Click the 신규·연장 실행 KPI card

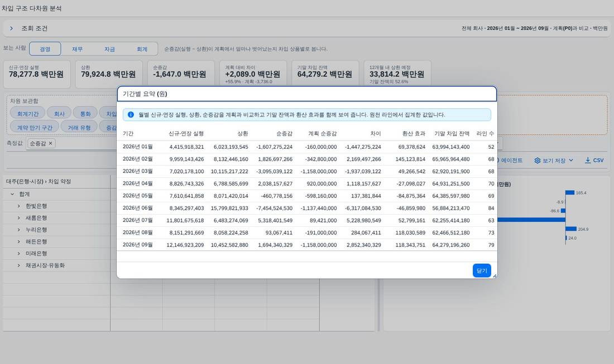(37, 74)
